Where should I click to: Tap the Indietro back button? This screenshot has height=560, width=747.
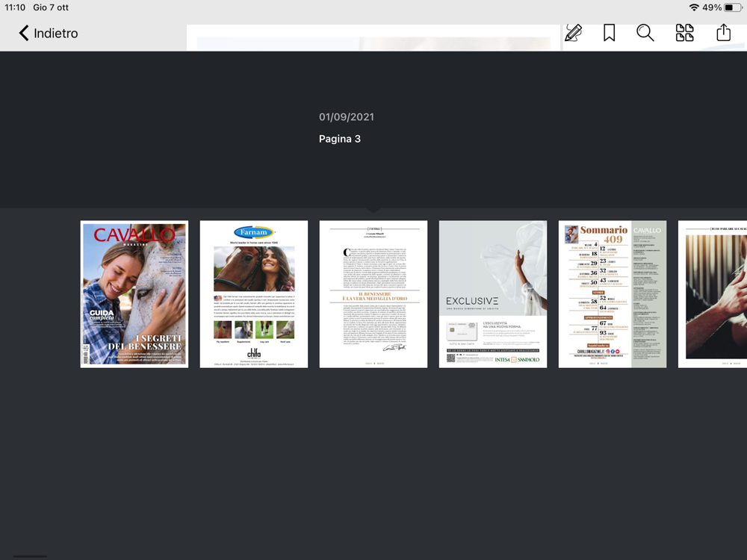[x=48, y=34]
